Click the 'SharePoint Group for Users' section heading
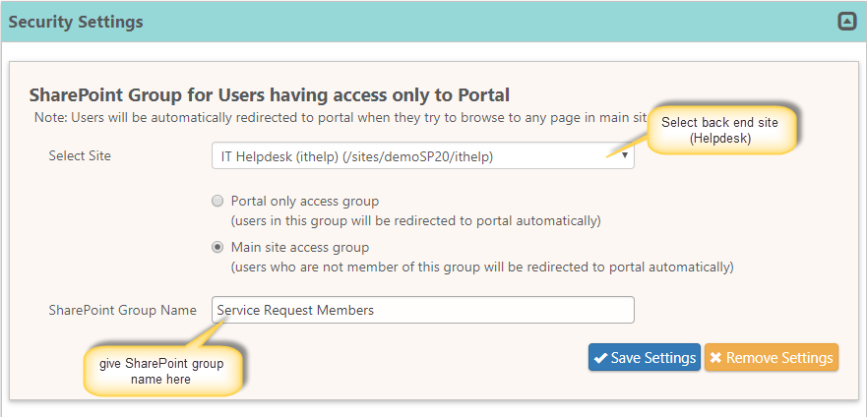868x417 pixels. coord(269,95)
